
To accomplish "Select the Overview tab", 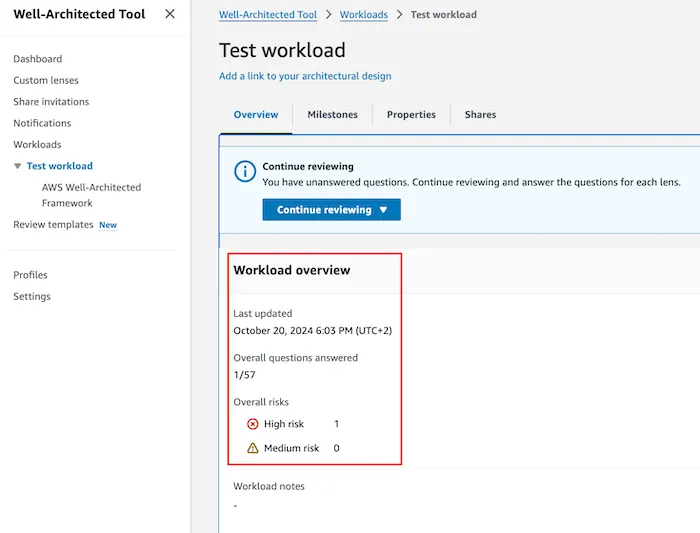I will tap(256, 115).
